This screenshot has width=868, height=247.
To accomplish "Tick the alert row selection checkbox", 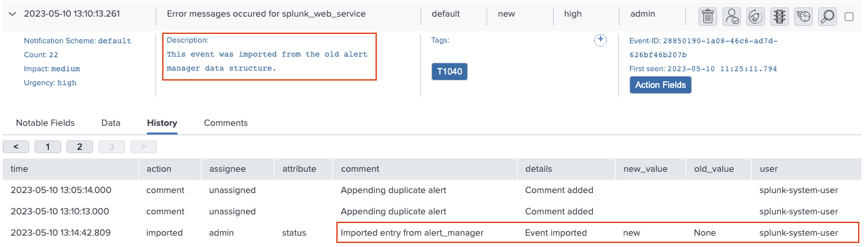I will click(x=849, y=17).
